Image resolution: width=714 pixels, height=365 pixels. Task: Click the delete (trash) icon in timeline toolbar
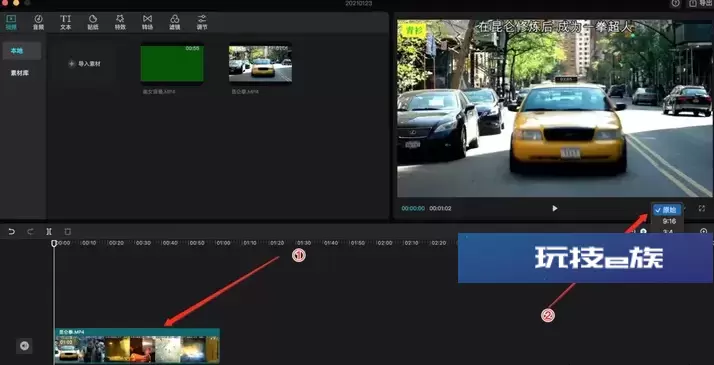point(67,232)
